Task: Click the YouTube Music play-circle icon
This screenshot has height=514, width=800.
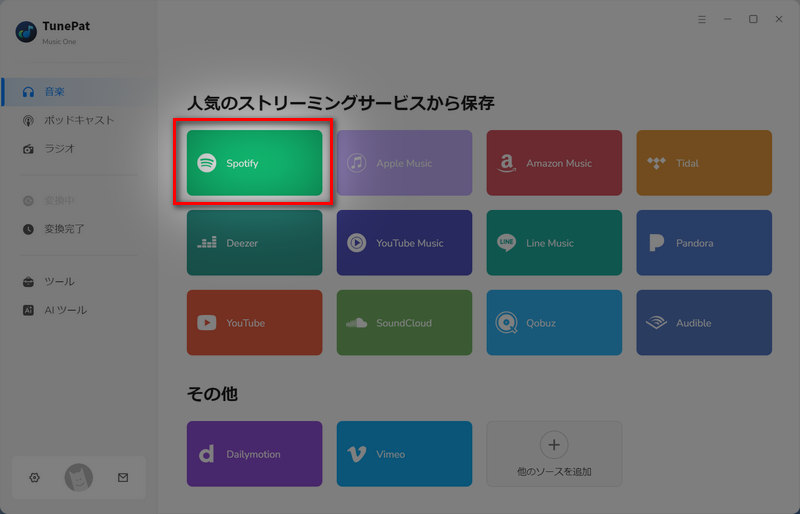Action: click(357, 242)
